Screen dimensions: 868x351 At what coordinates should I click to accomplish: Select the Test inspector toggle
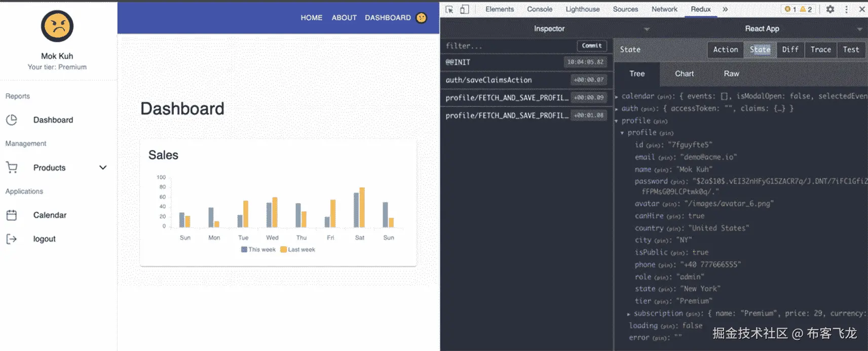coord(851,50)
